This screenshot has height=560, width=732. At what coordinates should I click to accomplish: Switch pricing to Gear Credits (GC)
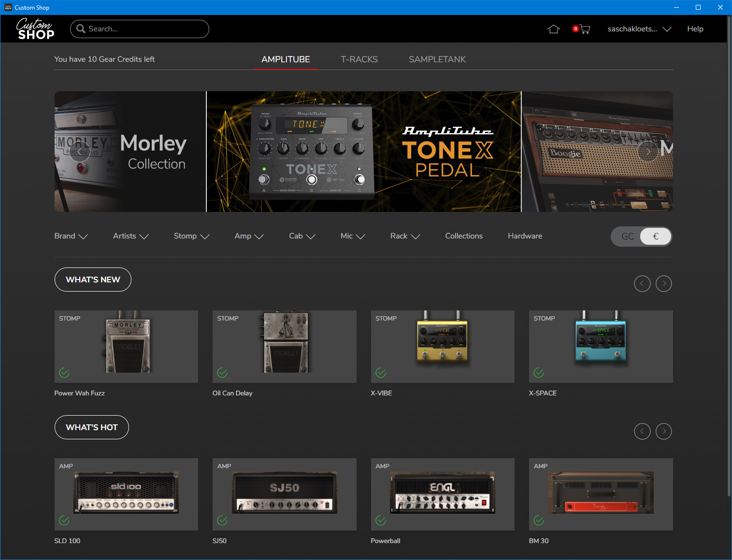(627, 237)
